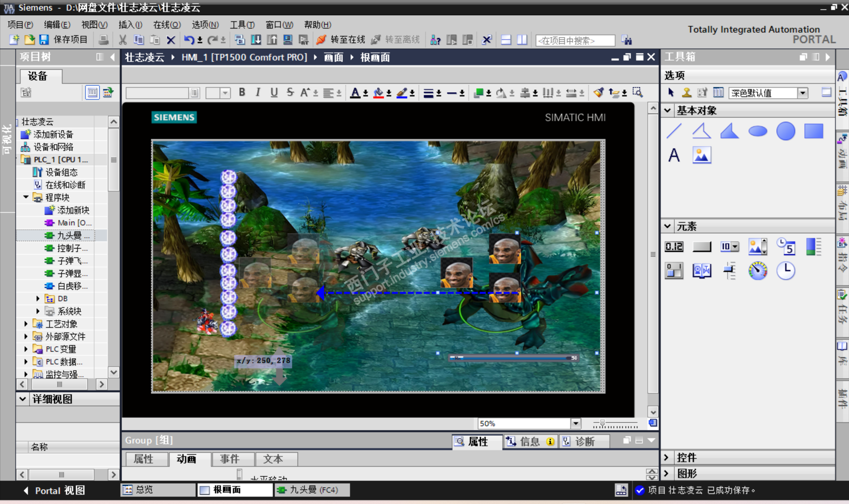The image size is (849, 504).
Task: Pick the Button element in the toolbox
Action: (x=702, y=246)
